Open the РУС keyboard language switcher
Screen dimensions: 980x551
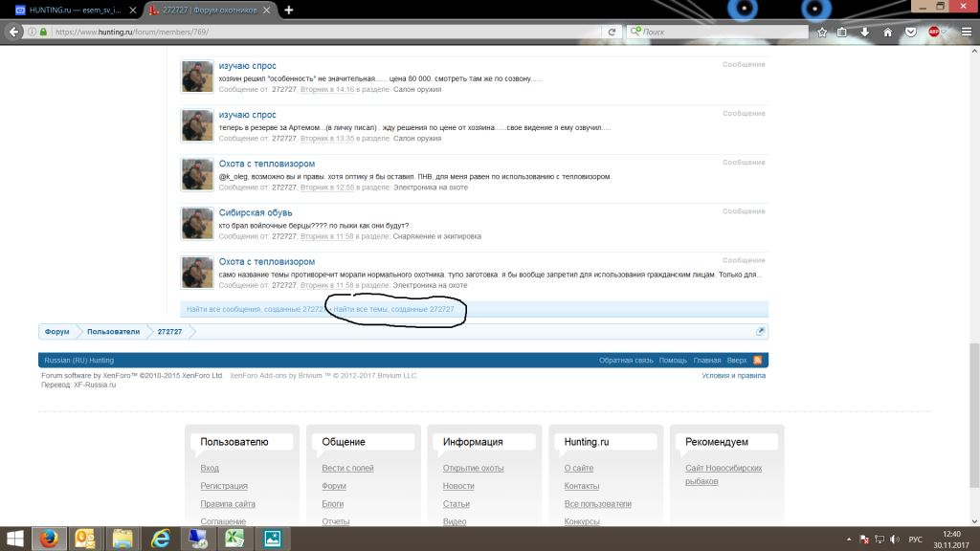point(915,540)
